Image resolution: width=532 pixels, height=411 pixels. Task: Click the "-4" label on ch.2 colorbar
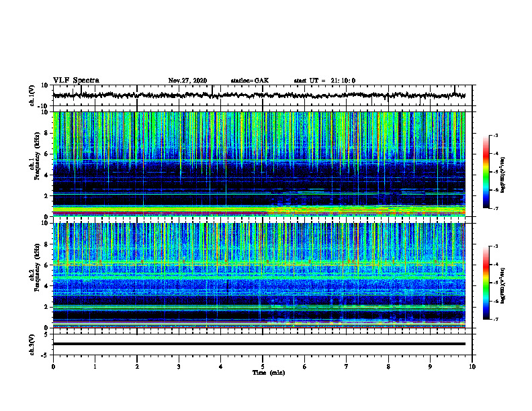(x=495, y=265)
